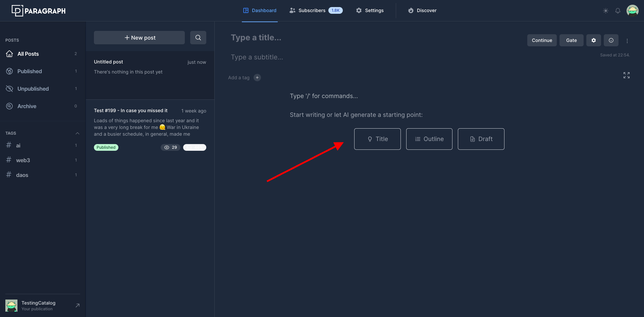Image resolution: width=644 pixels, height=317 pixels.
Task: Toggle the Published status label on Test #199
Action: 106,147
